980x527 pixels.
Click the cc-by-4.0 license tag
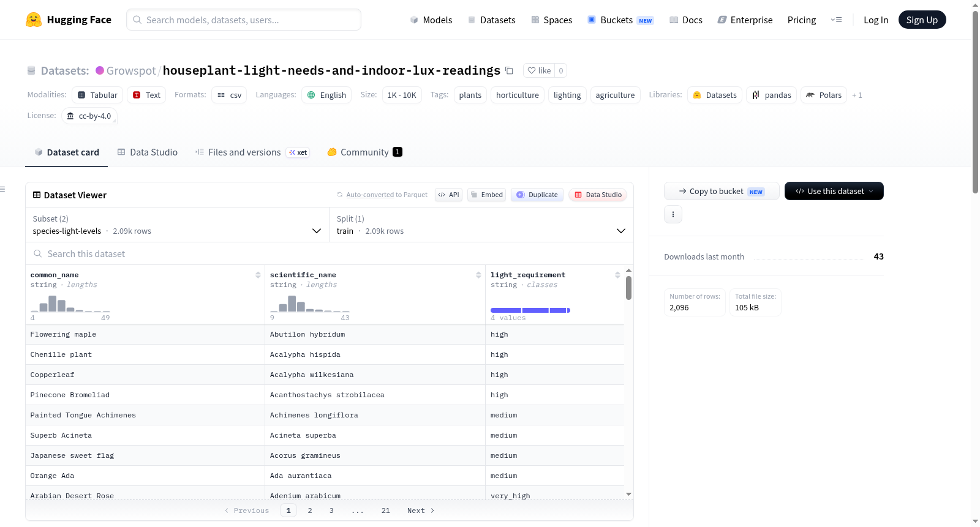coord(89,116)
